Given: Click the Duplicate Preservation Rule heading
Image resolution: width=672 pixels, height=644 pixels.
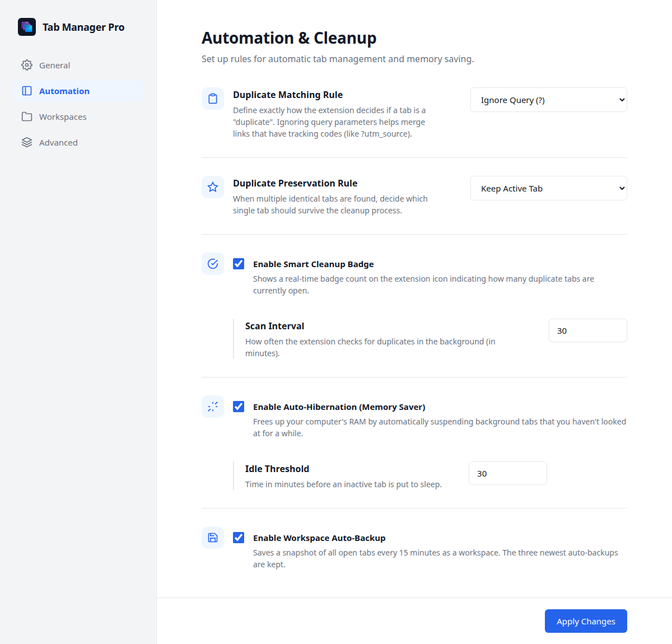Looking at the screenshot, I should coord(295,183).
